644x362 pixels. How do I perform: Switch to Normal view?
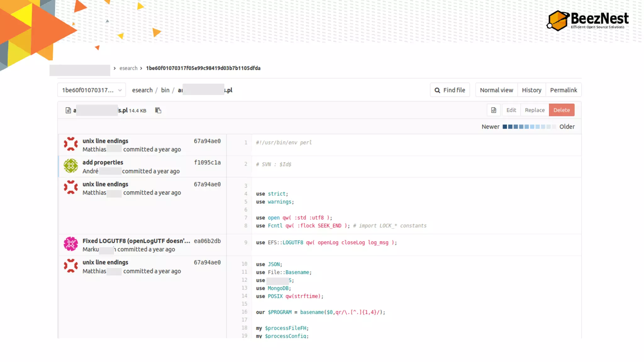click(x=496, y=90)
